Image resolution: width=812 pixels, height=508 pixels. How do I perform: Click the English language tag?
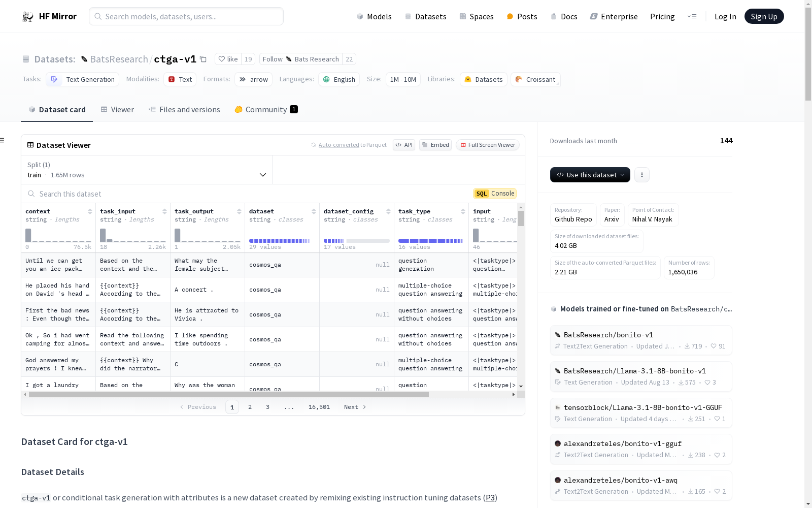(339, 79)
